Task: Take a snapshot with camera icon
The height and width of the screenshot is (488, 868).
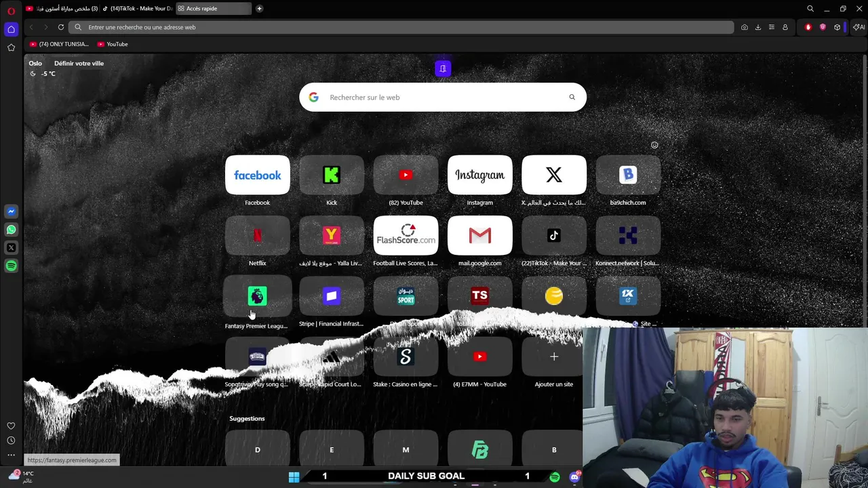Action: pyautogui.click(x=745, y=27)
